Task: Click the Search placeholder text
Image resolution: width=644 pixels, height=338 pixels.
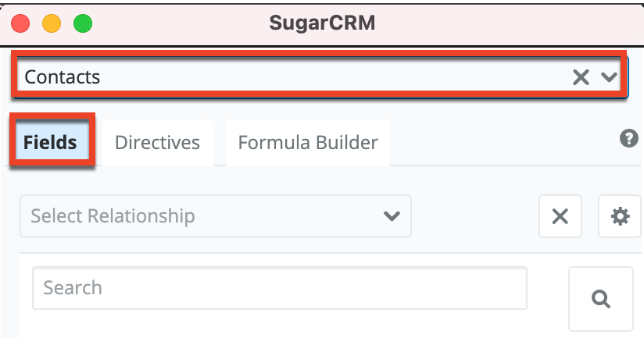Action: (x=73, y=287)
